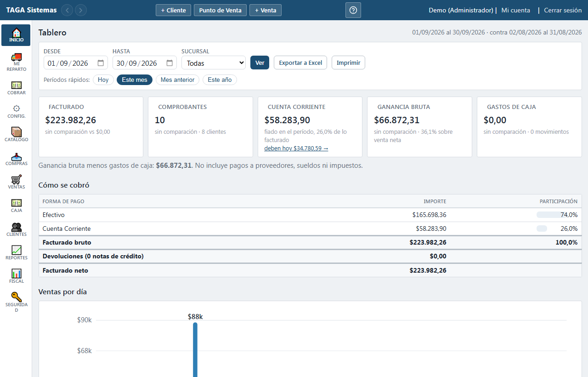Select the Hoy quick period
Screen dimensions: 588x377
(x=103, y=80)
